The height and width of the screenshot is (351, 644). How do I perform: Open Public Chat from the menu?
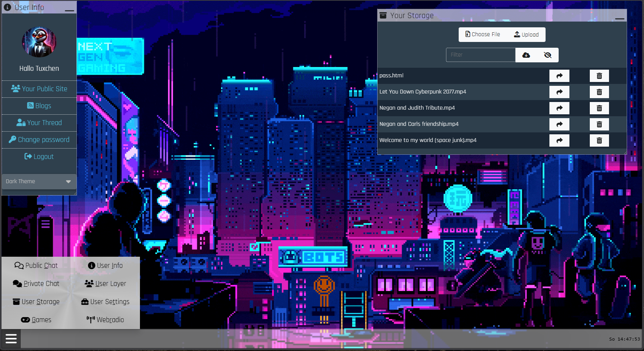[36, 266]
